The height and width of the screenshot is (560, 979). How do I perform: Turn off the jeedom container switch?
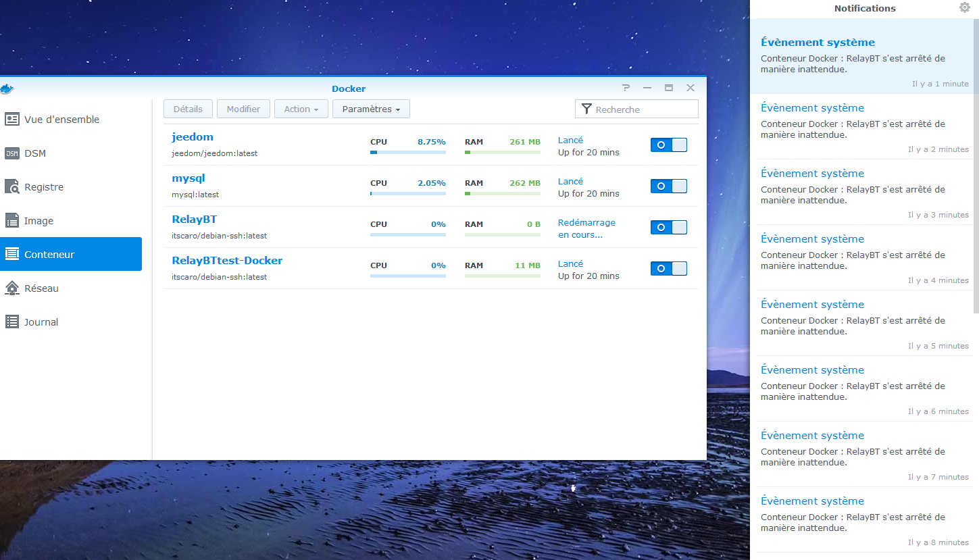click(x=669, y=145)
